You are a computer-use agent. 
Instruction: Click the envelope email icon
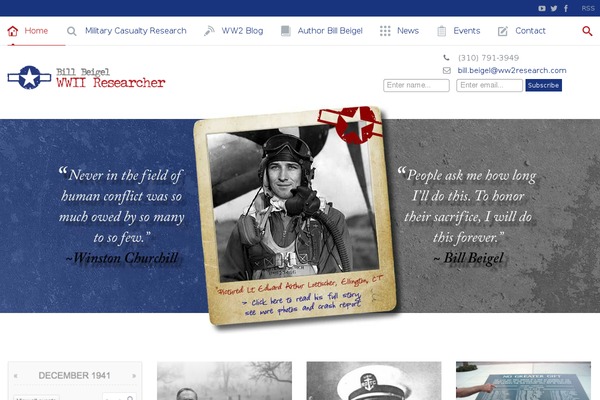(x=447, y=70)
